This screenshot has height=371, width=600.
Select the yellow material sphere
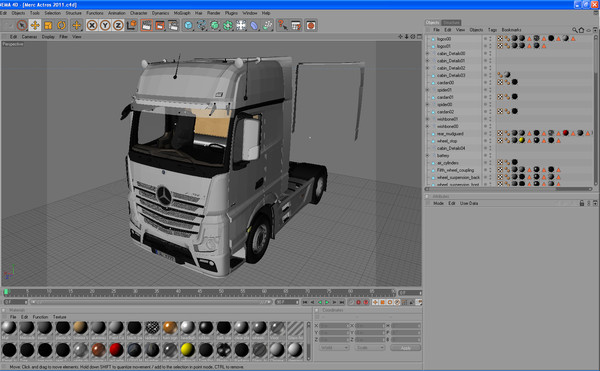[188, 350]
